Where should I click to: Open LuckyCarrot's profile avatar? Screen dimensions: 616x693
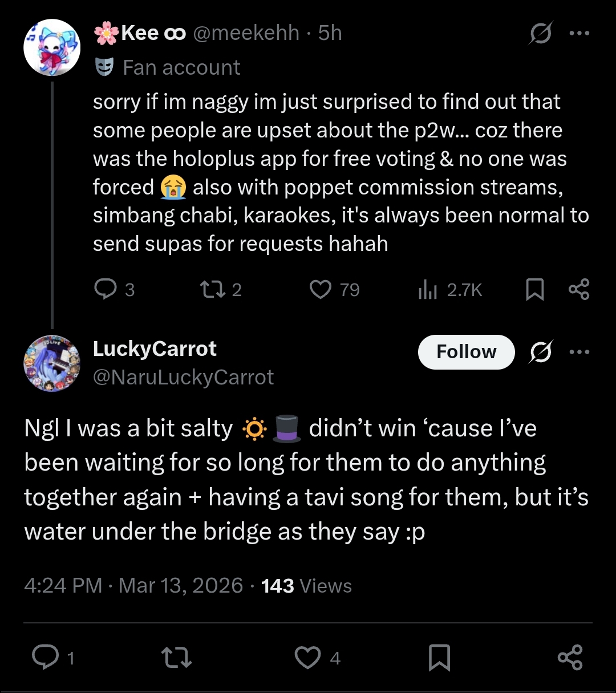click(52, 363)
